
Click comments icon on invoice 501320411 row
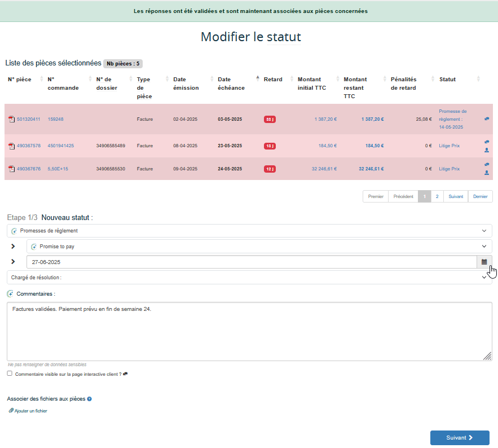(x=486, y=119)
